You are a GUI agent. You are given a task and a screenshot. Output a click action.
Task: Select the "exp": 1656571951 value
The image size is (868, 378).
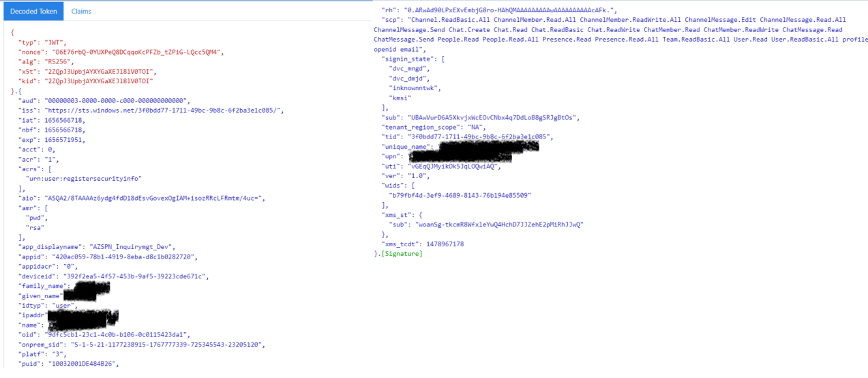63,139
